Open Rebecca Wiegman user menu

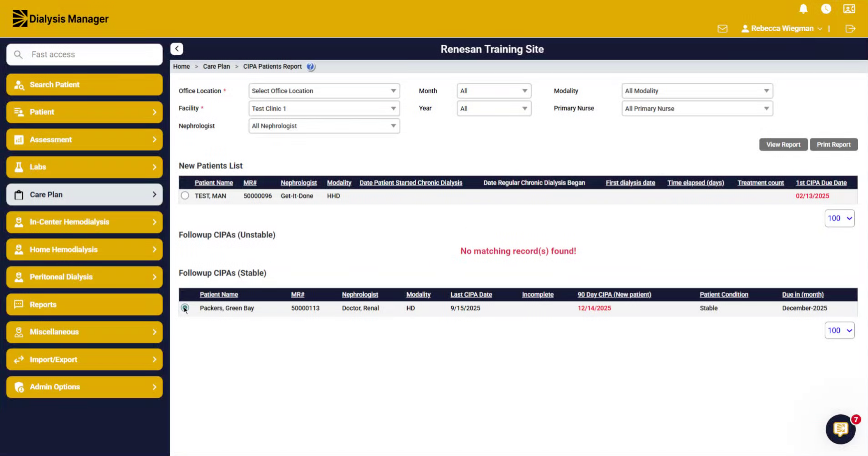click(782, 29)
